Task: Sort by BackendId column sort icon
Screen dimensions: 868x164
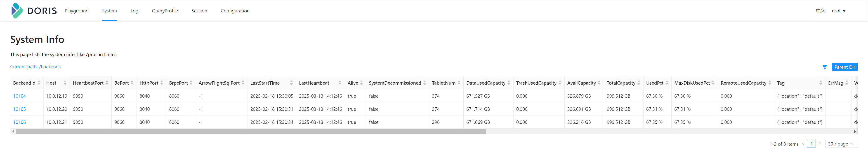Action: (x=39, y=83)
